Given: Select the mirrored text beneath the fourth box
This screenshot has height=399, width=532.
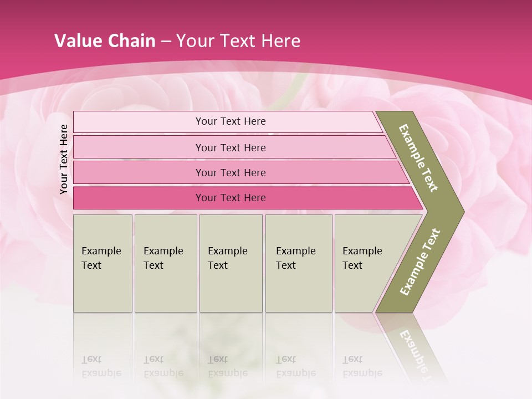Looking at the screenshot, I should [x=296, y=366].
